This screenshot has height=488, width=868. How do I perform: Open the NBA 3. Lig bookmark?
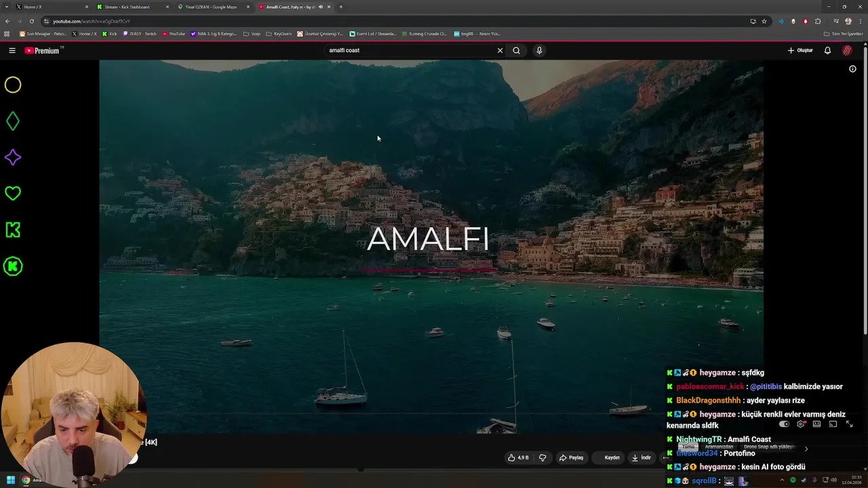214,33
